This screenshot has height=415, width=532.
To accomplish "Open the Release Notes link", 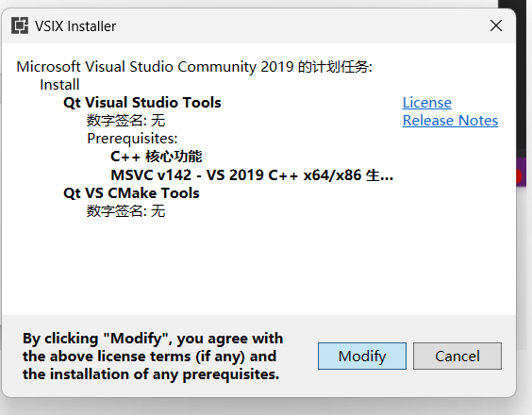I will point(450,121).
